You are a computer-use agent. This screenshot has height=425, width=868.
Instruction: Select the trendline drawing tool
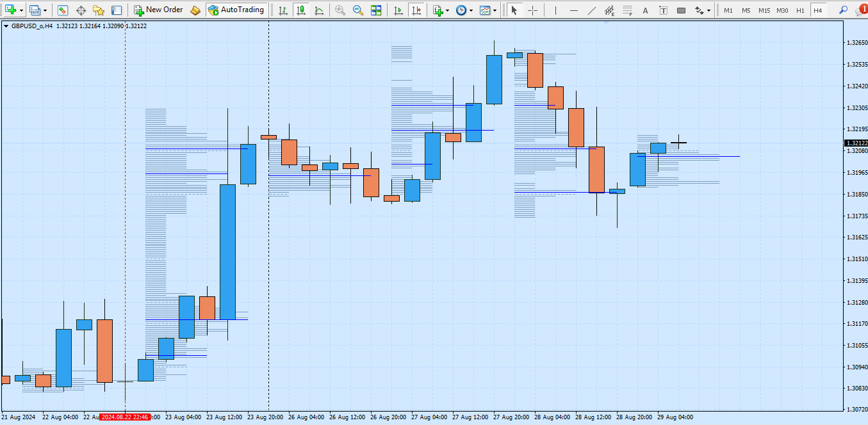pos(592,10)
